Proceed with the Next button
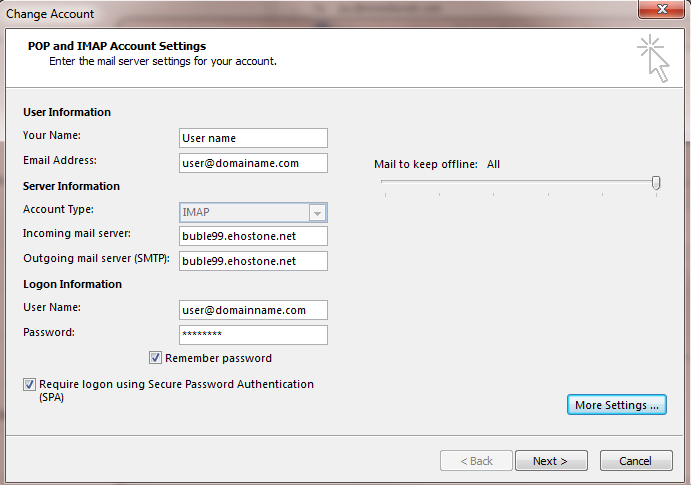Screen dimensions: 691x485 (551, 461)
